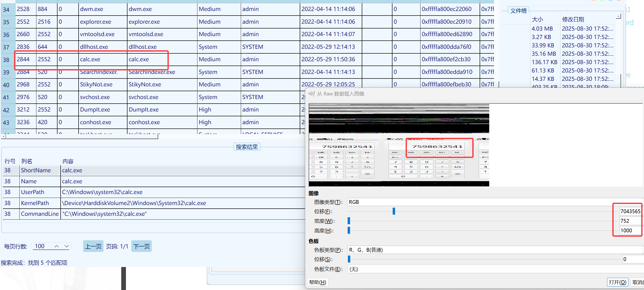
Task: Select the 搜索结果 tab label
Action: tap(247, 147)
